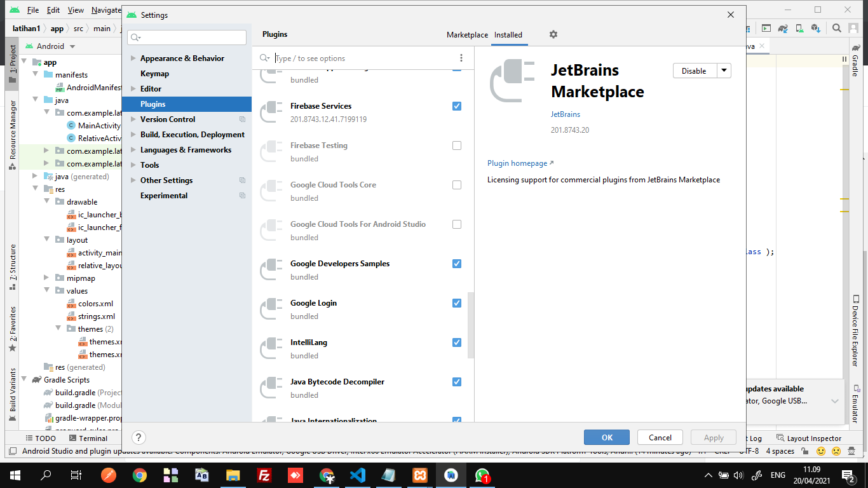Open the Structure side panel
Viewport: 868px width, 488px height.
13,268
